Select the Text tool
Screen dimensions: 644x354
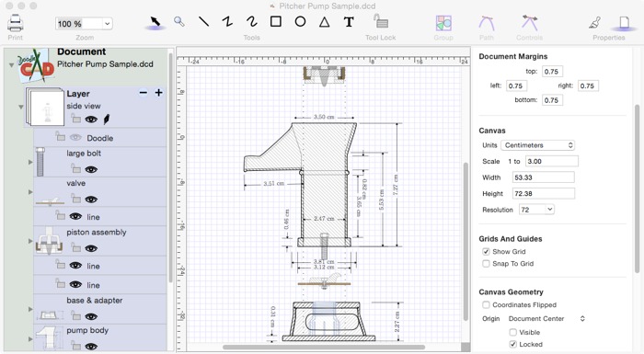click(x=349, y=22)
